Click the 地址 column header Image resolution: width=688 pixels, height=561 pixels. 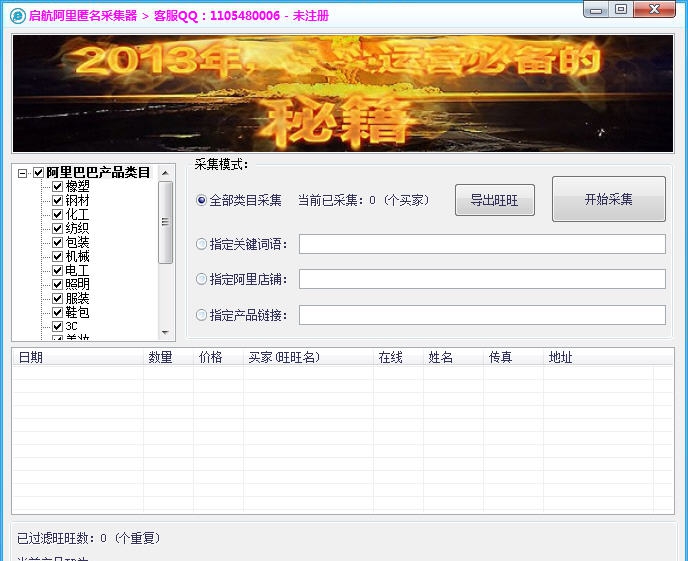tap(598, 357)
